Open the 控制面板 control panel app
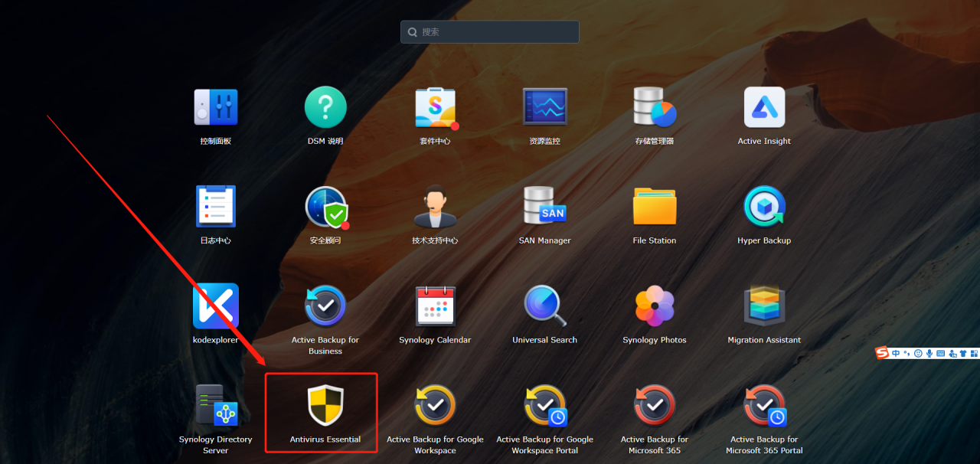Screen dimensions: 980x464 pos(216,107)
